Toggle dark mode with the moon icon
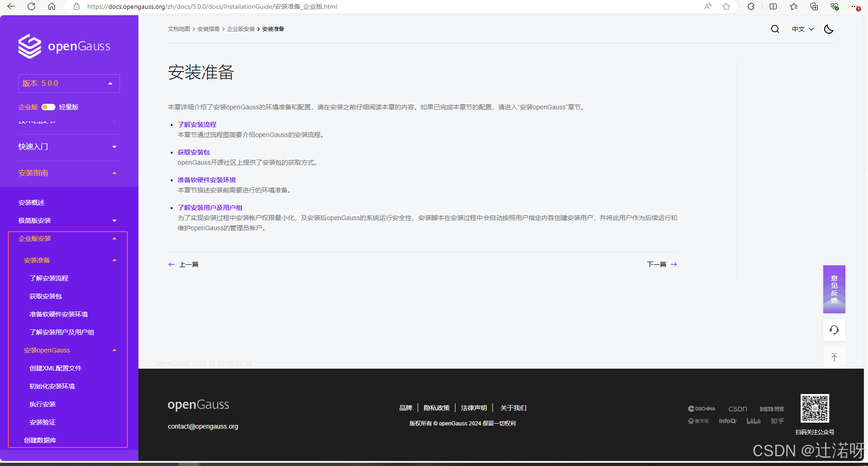 pos(828,29)
